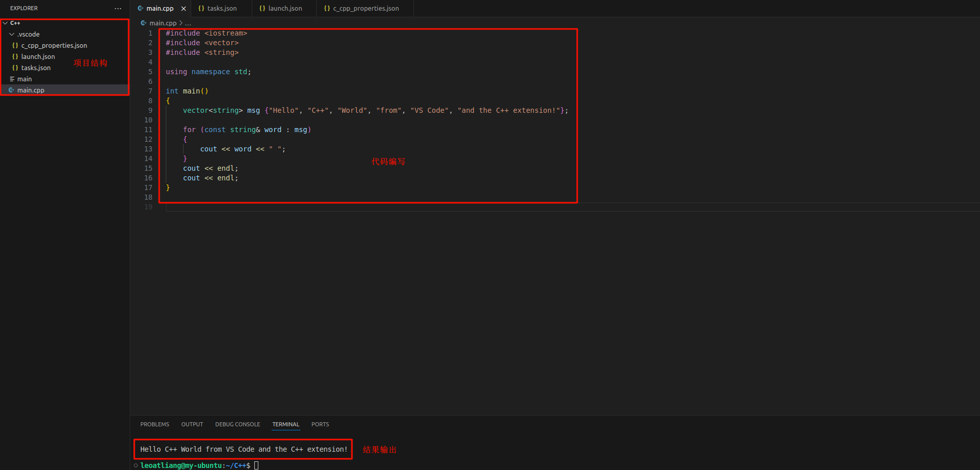This screenshot has height=470, width=980.
Task: Click the 'cout << word' statement line
Action: [243, 149]
